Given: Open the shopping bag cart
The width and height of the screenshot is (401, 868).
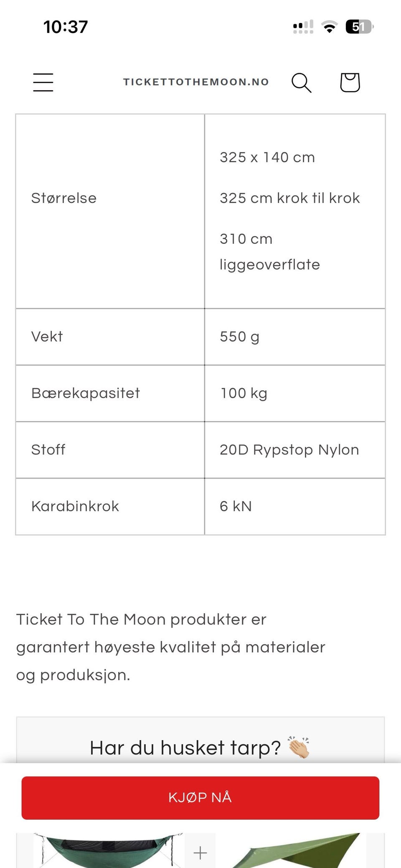Looking at the screenshot, I should (x=350, y=82).
